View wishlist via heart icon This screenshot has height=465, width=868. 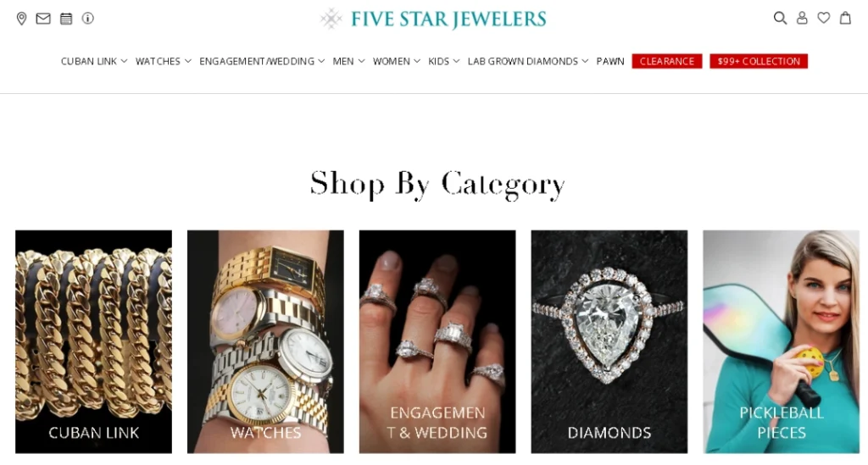coord(824,18)
